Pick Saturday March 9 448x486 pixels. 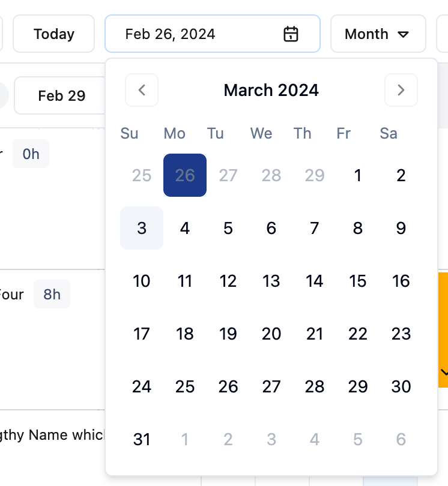click(x=401, y=228)
